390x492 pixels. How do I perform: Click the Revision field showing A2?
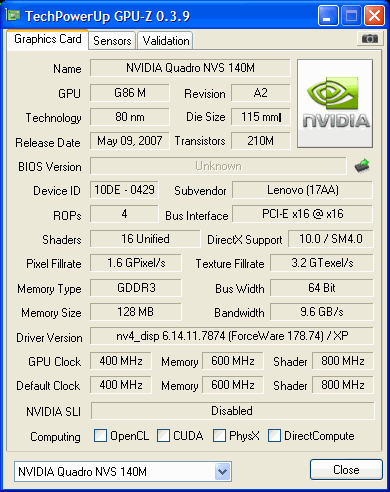tap(260, 93)
